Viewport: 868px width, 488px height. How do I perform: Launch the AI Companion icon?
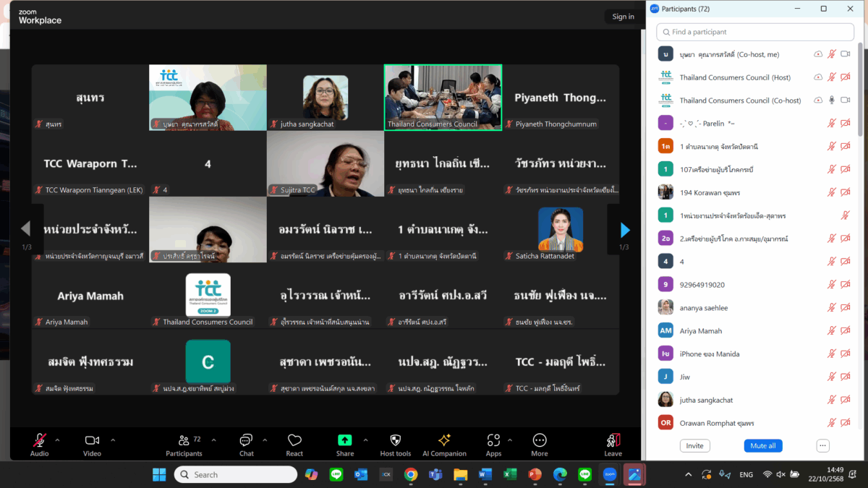pos(444,440)
